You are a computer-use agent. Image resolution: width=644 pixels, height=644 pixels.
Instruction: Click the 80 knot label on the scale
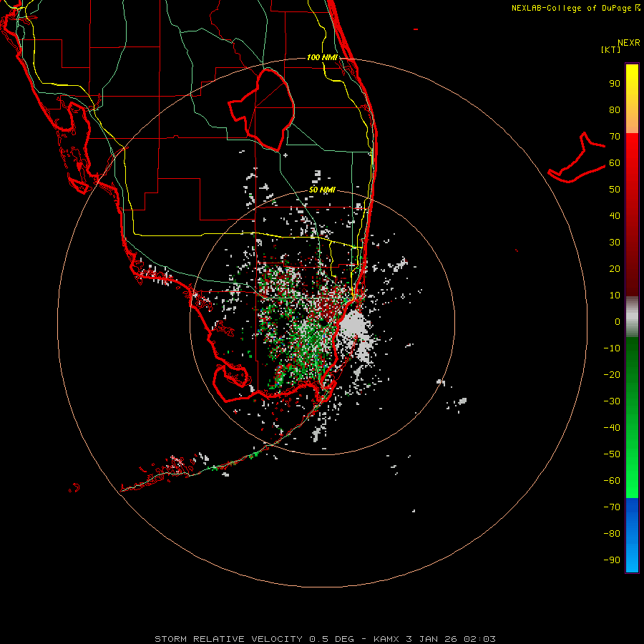(x=615, y=110)
